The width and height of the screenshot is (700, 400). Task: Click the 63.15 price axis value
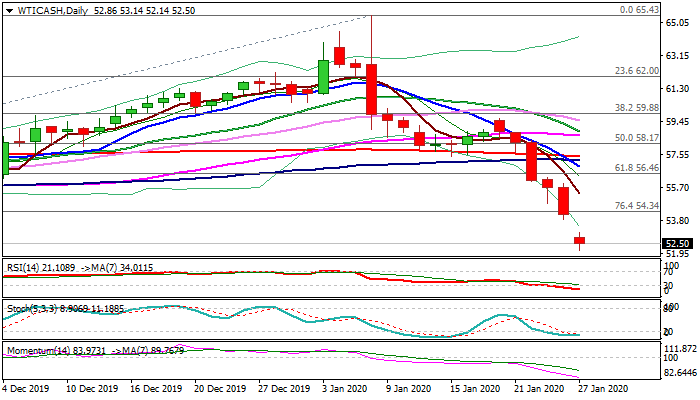(677, 55)
